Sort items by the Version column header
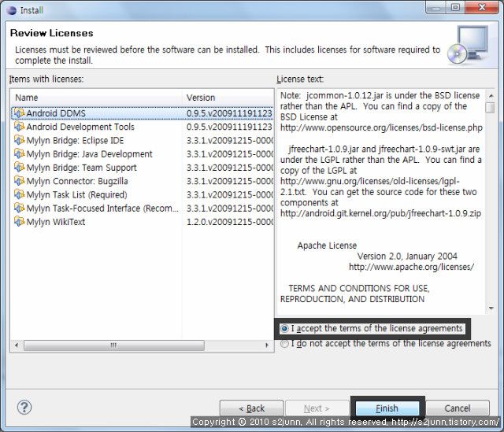The width and height of the screenshot is (504, 432). click(x=228, y=98)
